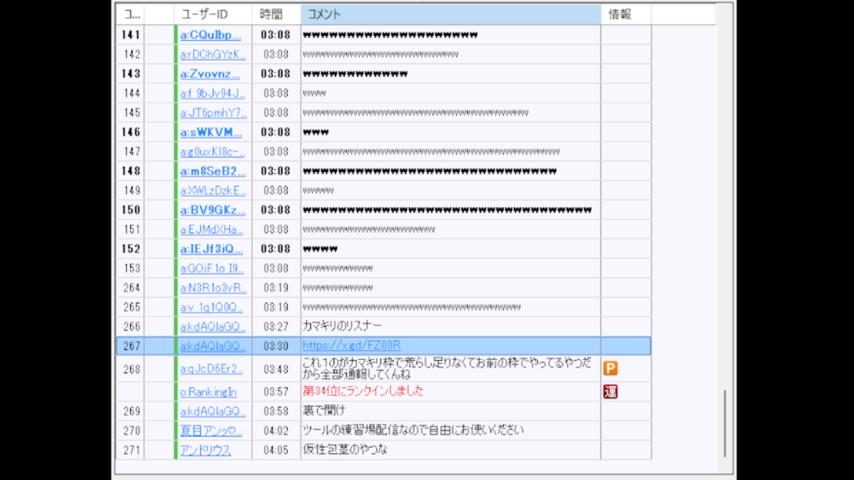Select the bold wwww comment in row 152
The image size is (854, 480).
click(320, 249)
